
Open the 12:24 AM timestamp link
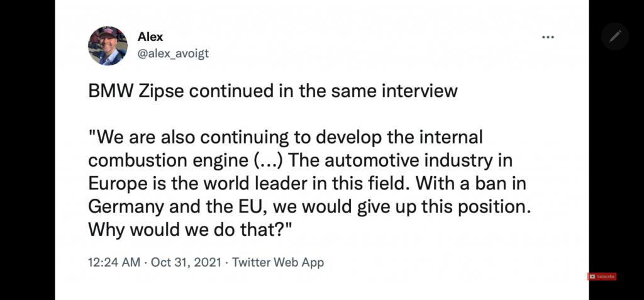114,262
